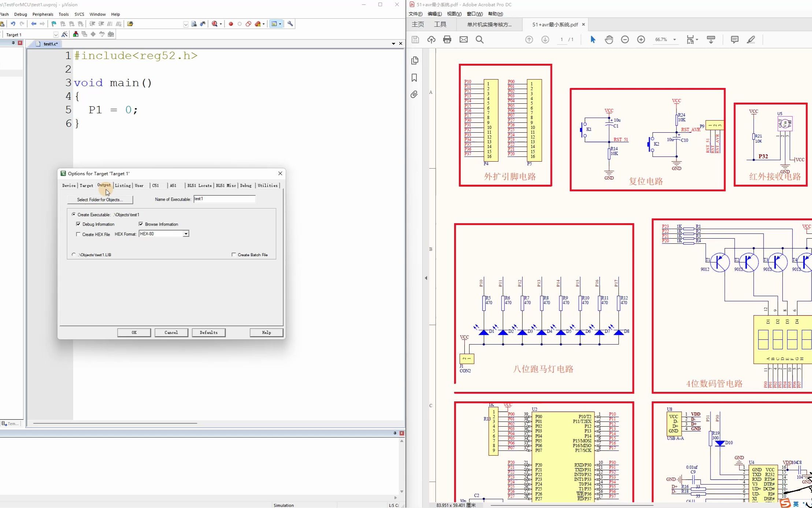Click the scrolling mode keyboard-arrow icon
The height and width of the screenshot is (508, 812).
pyautogui.click(x=711, y=40)
